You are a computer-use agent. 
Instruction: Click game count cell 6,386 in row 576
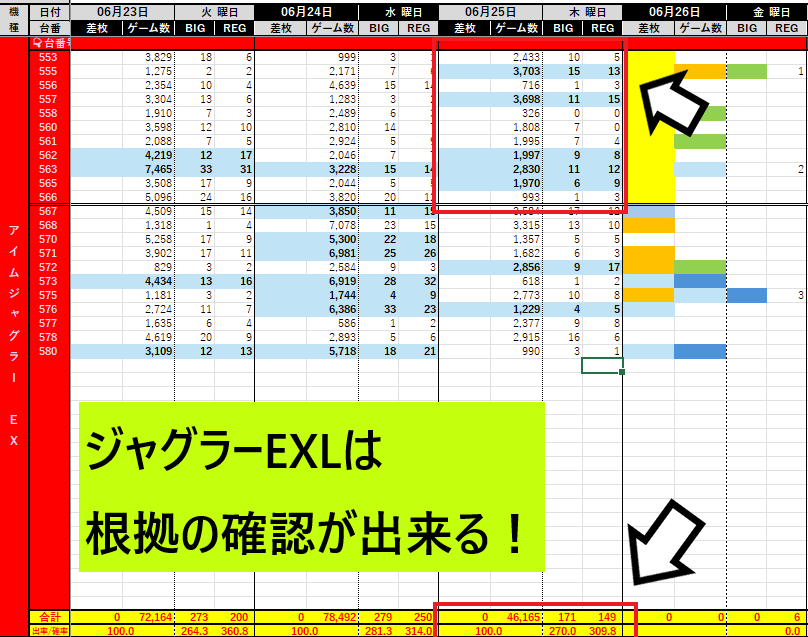[332, 309]
